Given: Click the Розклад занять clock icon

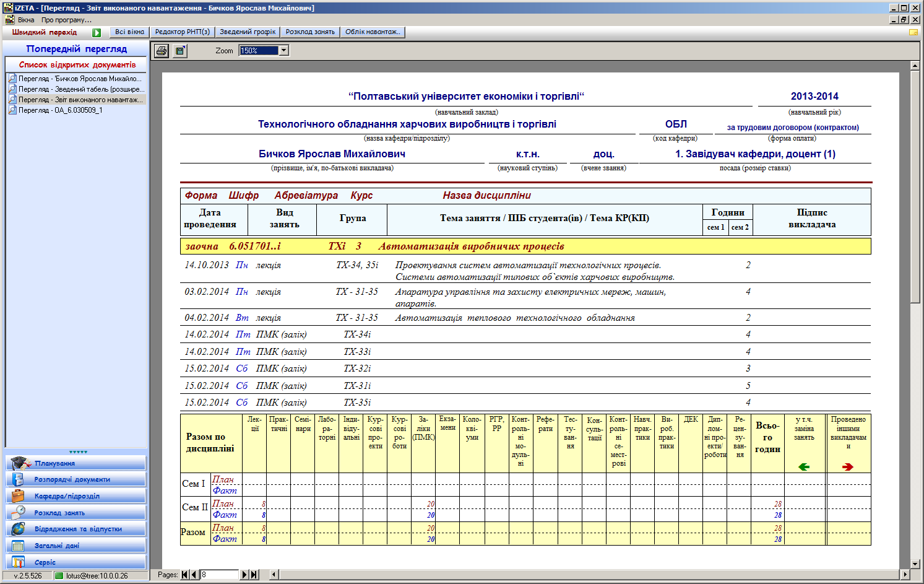Looking at the screenshot, I should (x=18, y=512).
